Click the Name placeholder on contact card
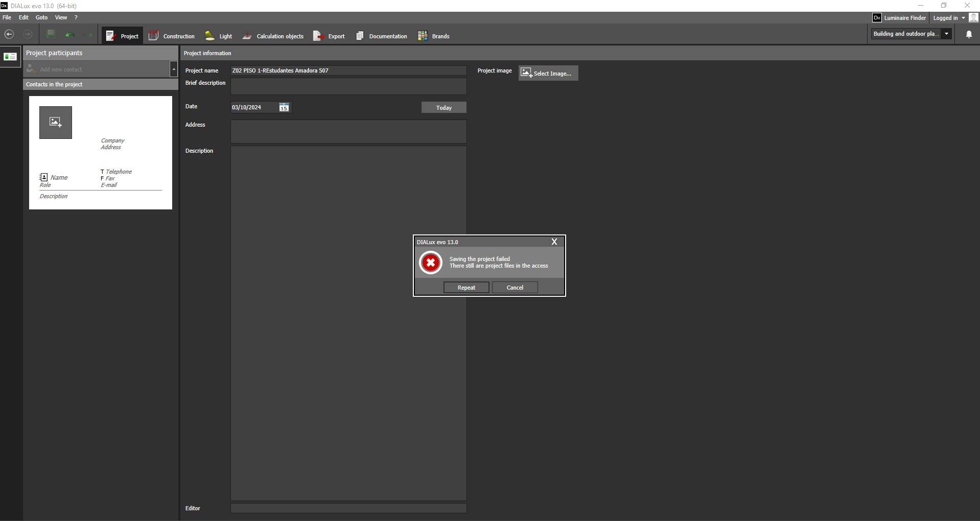The image size is (980, 521). point(59,177)
